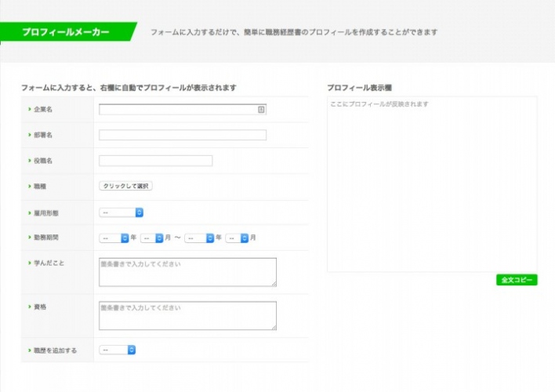The width and height of the screenshot is (555, 392).
Task: Click the フォームに入力すると heading above the form
Action: (129, 88)
